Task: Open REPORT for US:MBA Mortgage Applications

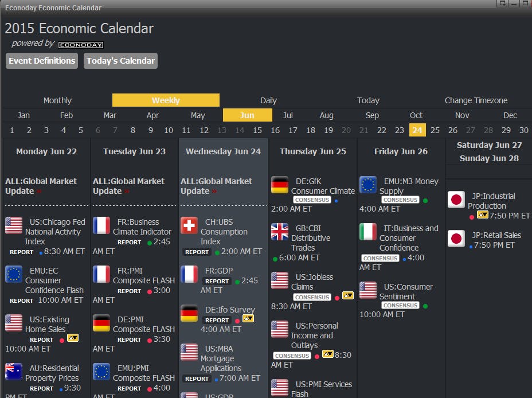Action: coord(197,379)
